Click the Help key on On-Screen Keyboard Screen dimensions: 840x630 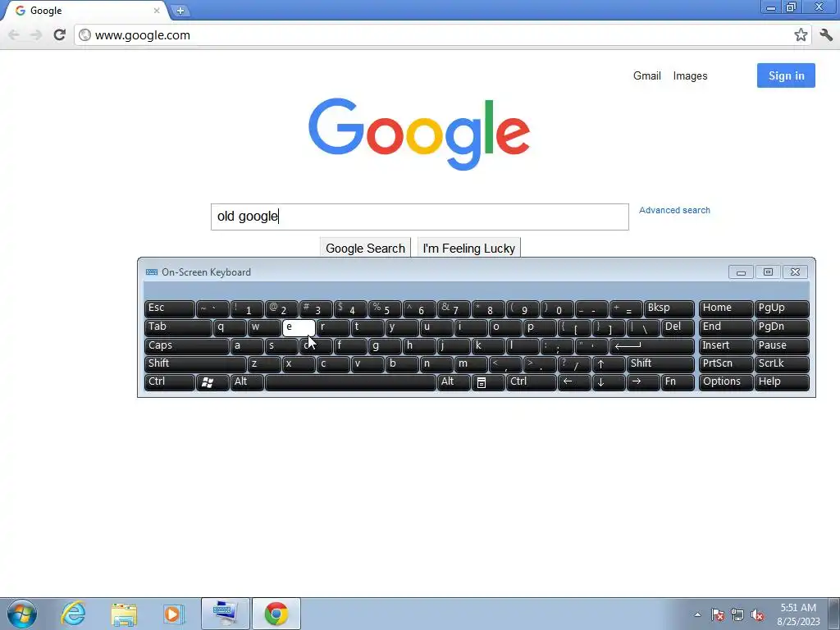click(782, 382)
